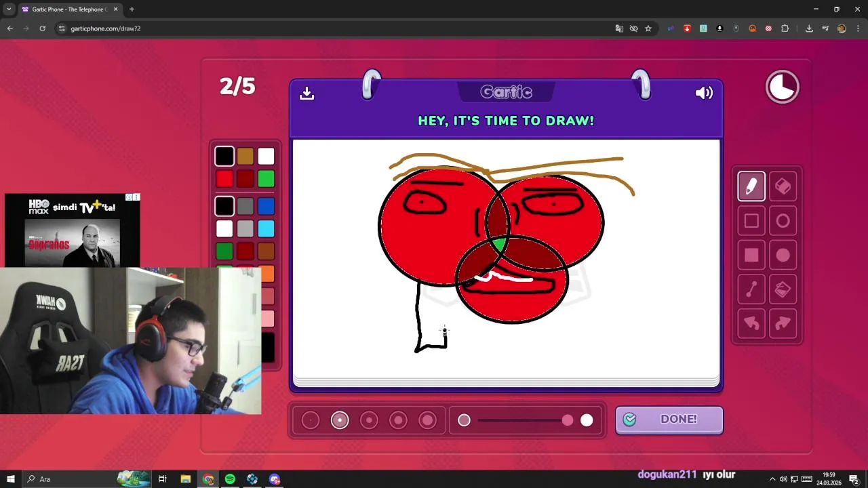Viewport: 868px width, 488px height.
Task: Open the Windows Start menu
Action: coord(10,479)
